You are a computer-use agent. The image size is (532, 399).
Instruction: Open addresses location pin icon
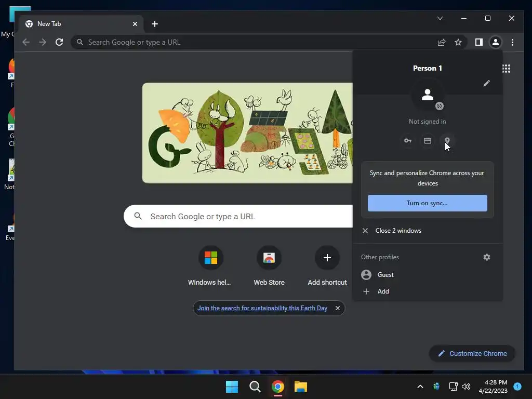click(x=447, y=140)
